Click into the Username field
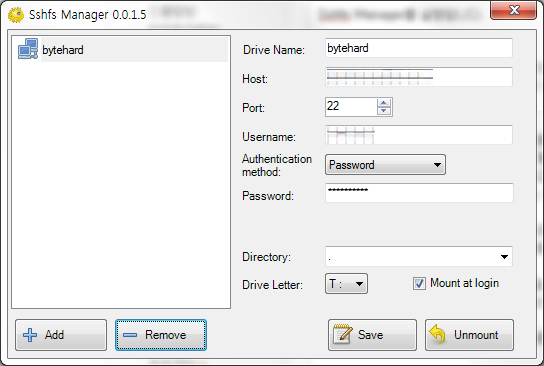 [419, 135]
